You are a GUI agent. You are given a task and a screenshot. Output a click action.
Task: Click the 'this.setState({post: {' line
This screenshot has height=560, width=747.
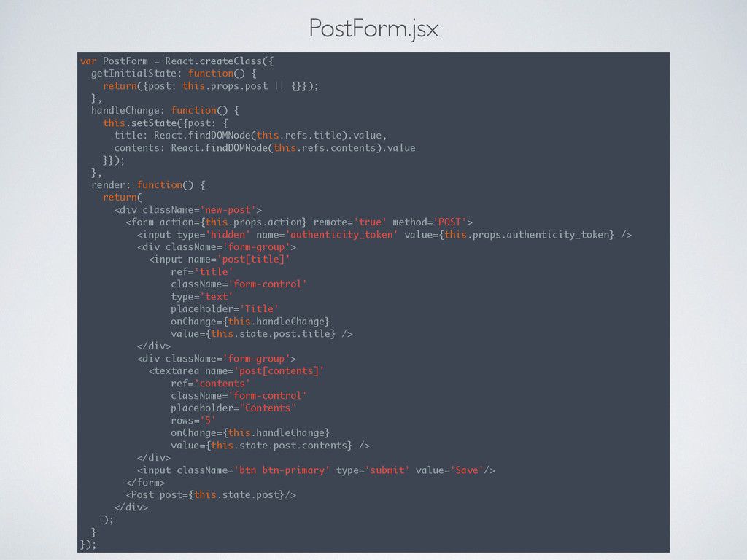tap(166, 122)
